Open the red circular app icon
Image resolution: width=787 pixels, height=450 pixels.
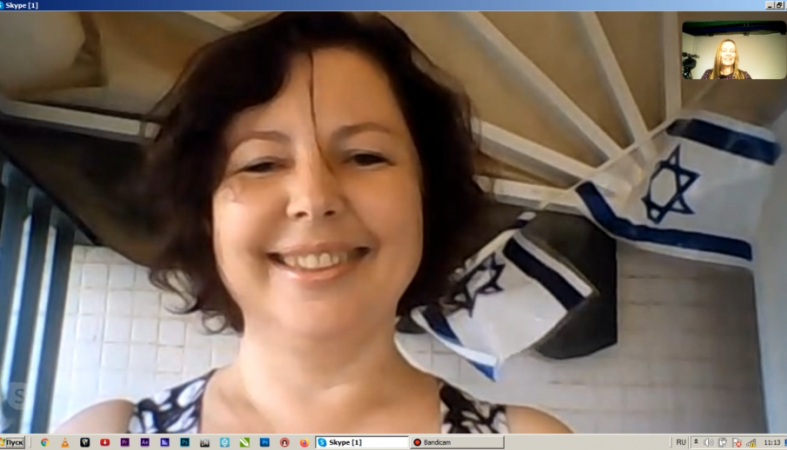pos(285,442)
